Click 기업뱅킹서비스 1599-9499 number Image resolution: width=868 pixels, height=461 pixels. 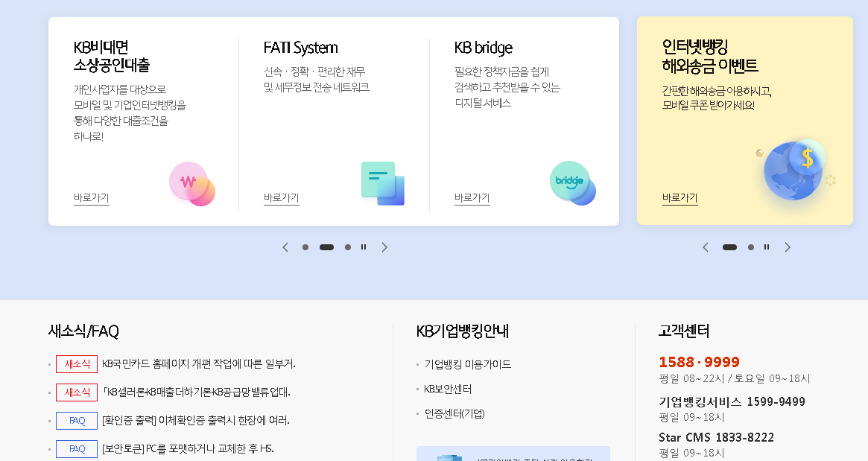point(732,401)
